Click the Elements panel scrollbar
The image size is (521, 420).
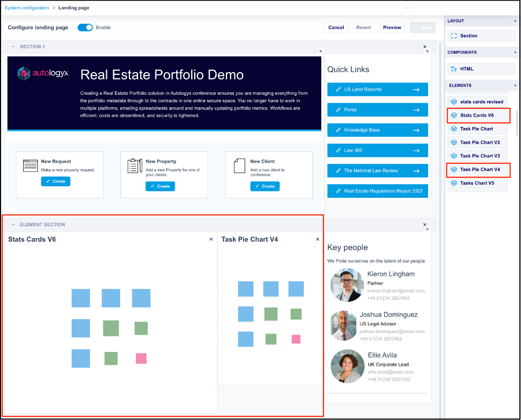point(517,123)
